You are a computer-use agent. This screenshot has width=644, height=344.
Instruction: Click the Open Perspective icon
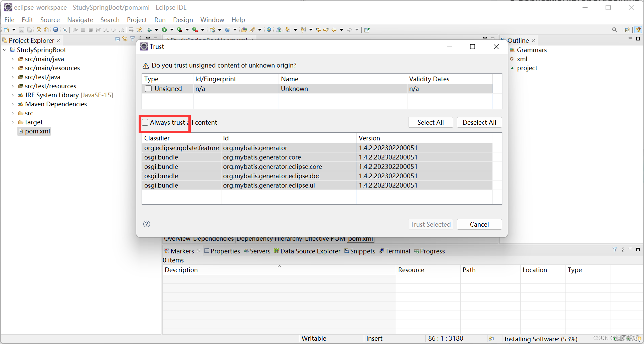coord(628,30)
